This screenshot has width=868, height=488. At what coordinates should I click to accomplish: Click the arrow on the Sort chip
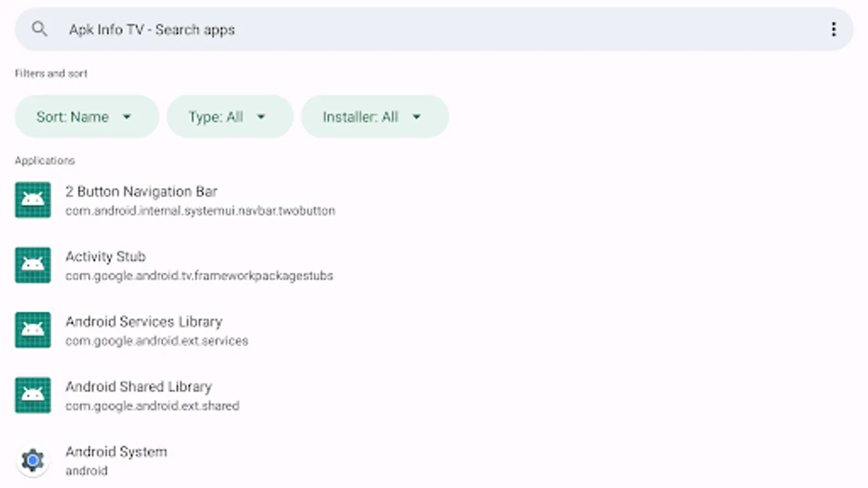click(x=127, y=117)
